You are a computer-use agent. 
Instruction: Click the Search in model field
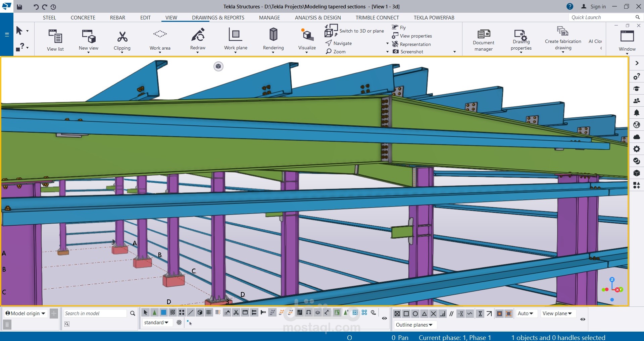point(95,314)
